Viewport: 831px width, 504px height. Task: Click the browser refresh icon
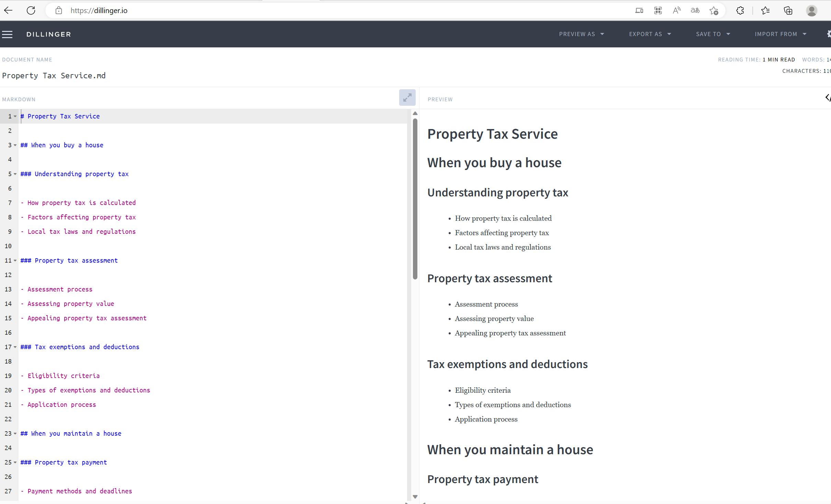point(31,11)
